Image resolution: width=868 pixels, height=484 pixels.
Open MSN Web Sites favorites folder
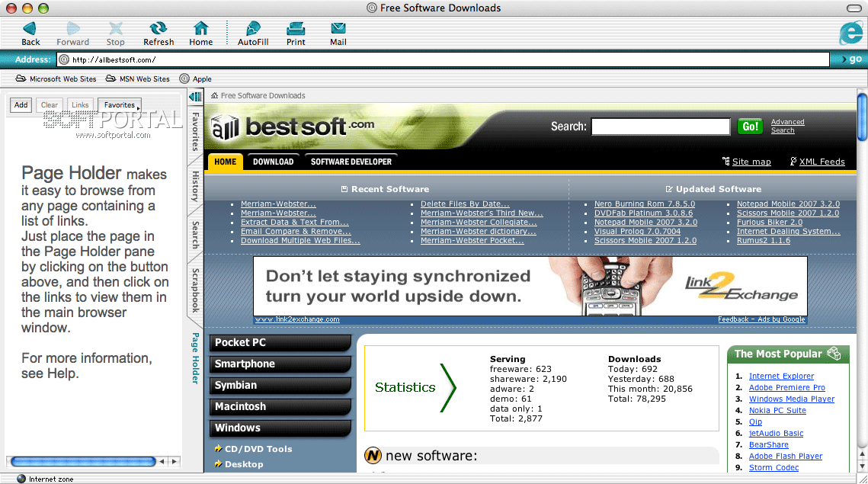click(138, 79)
